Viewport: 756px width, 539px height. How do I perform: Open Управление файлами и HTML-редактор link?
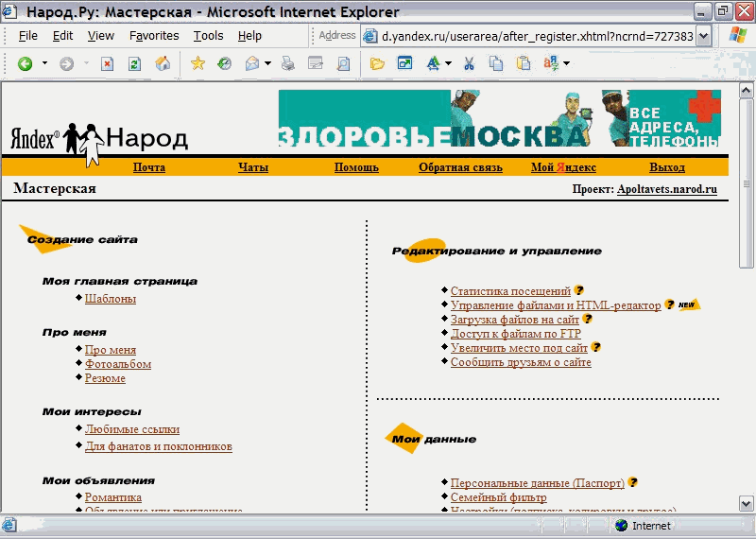[556, 305]
